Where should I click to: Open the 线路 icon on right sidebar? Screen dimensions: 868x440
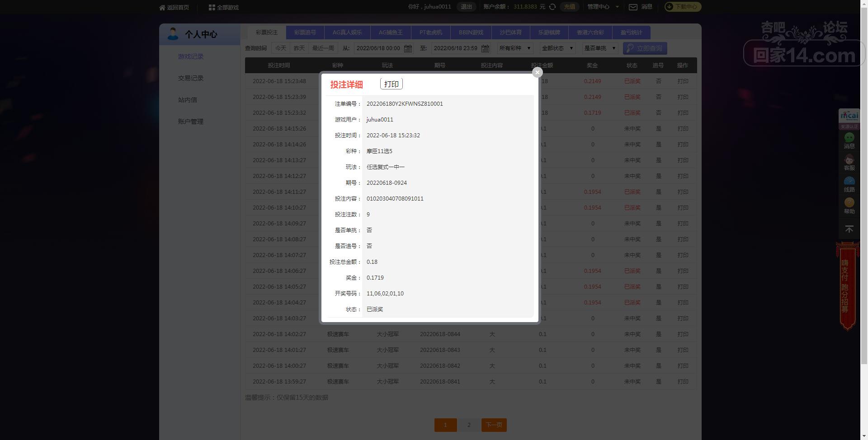click(x=849, y=185)
